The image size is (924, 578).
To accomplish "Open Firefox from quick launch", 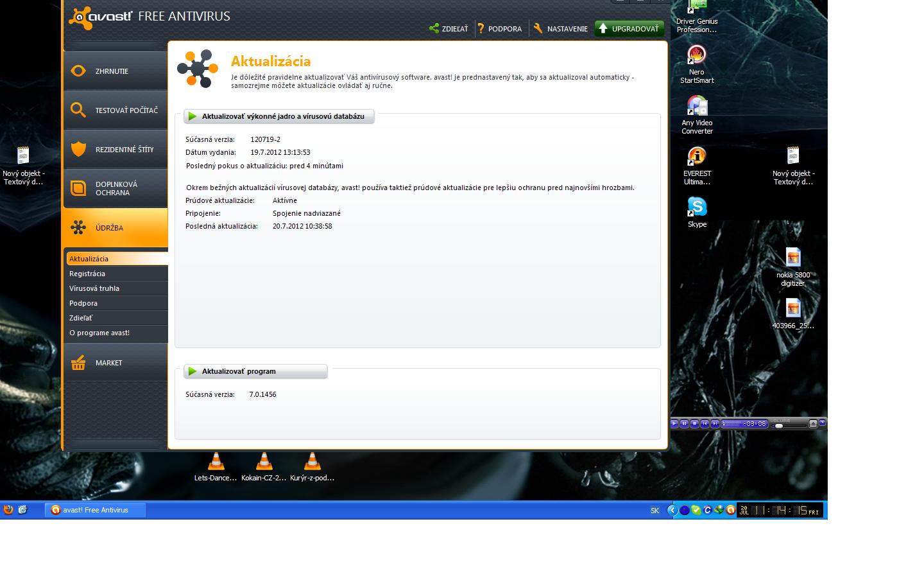I will click(8, 510).
